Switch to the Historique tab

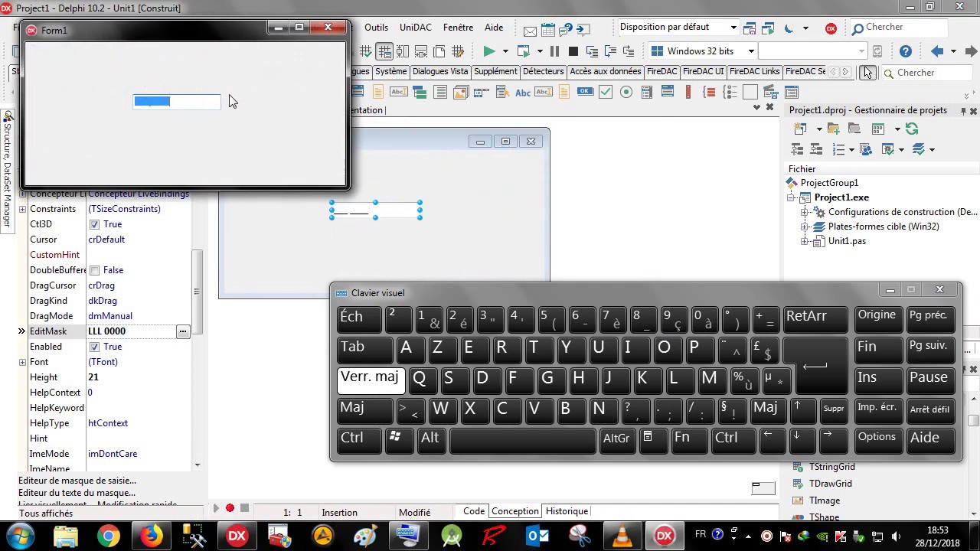(x=567, y=511)
